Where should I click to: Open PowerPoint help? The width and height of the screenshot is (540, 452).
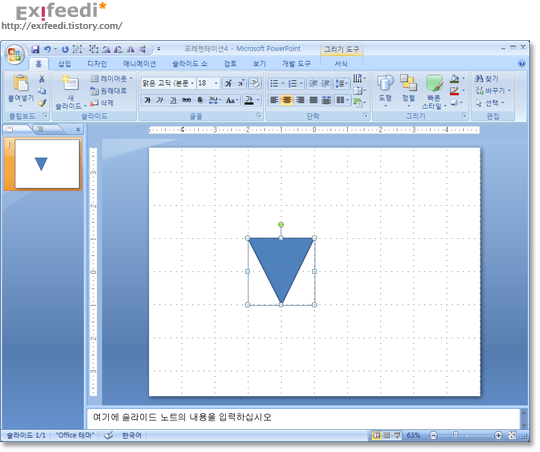pos(521,63)
